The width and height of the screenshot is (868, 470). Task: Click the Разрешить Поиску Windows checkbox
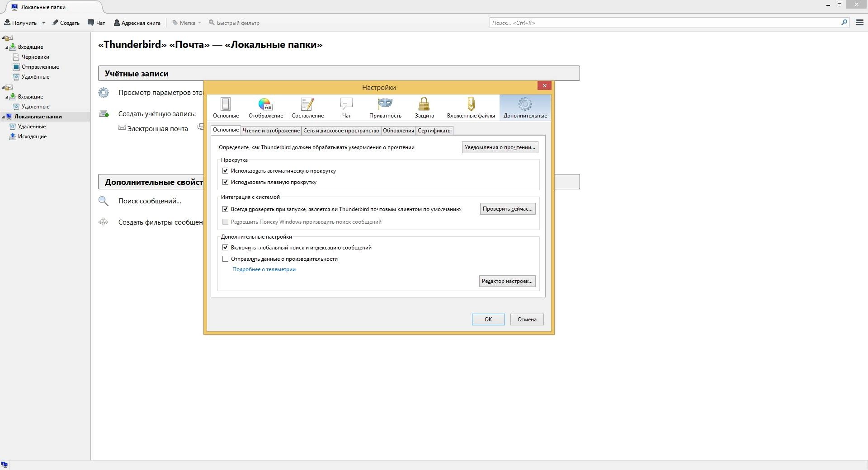click(x=225, y=222)
